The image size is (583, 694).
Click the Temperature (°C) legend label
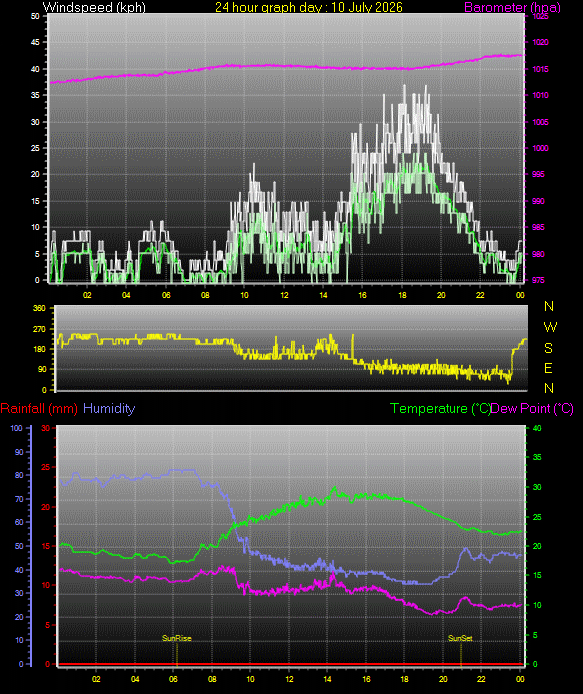coord(440,409)
